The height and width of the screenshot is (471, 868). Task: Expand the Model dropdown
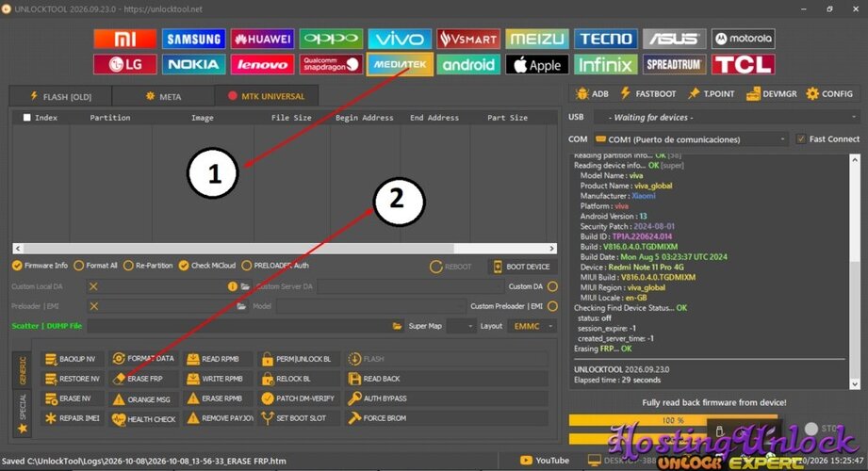point(371,306)
